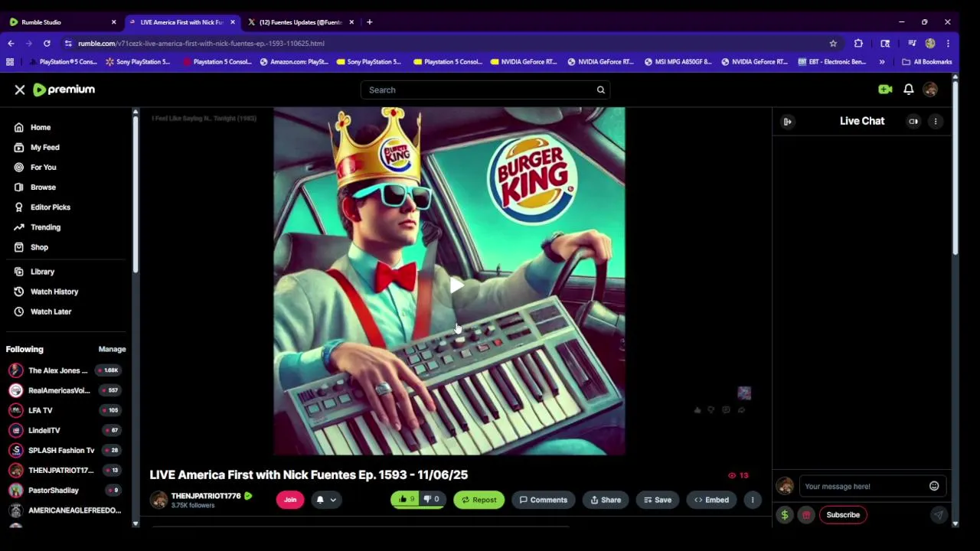The image size is (980, 551).
Task: Open Library in sidebar
Action: tap(42, 271)
